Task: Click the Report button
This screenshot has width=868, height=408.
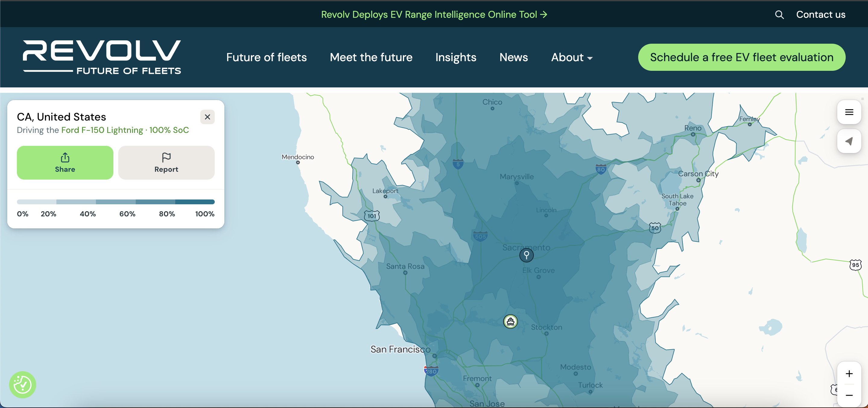Action: pyautogui.click(x=166, y=163)
